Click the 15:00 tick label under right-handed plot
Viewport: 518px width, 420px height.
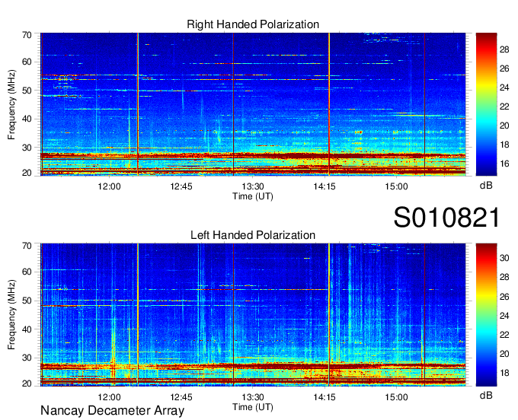pos(396,186)
